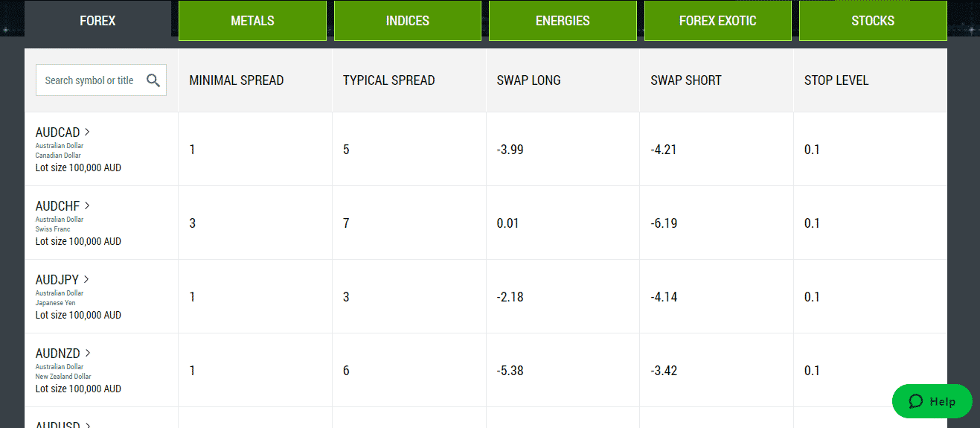Expand the AUDCAD chevron arrow
This screenshot has height=428, width=980.
tap(87, 132)
